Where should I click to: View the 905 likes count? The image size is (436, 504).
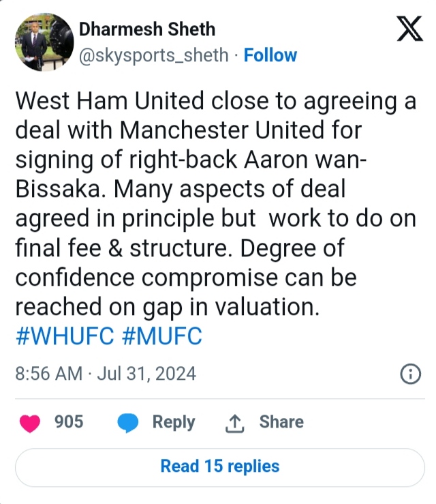coord(69,422)
